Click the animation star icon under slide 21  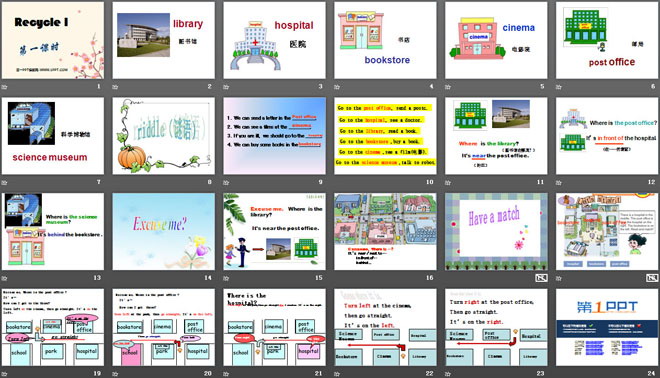tap(226, 374)
